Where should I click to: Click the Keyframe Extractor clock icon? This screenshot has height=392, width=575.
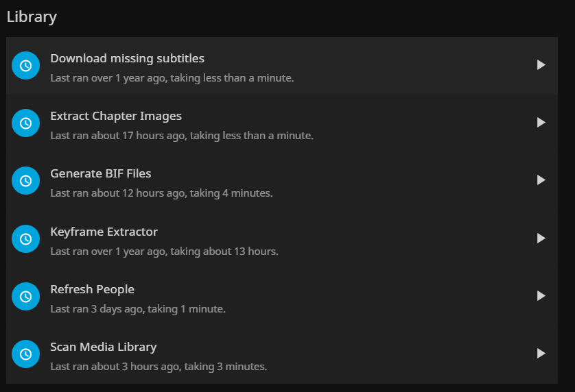(26, 239)
